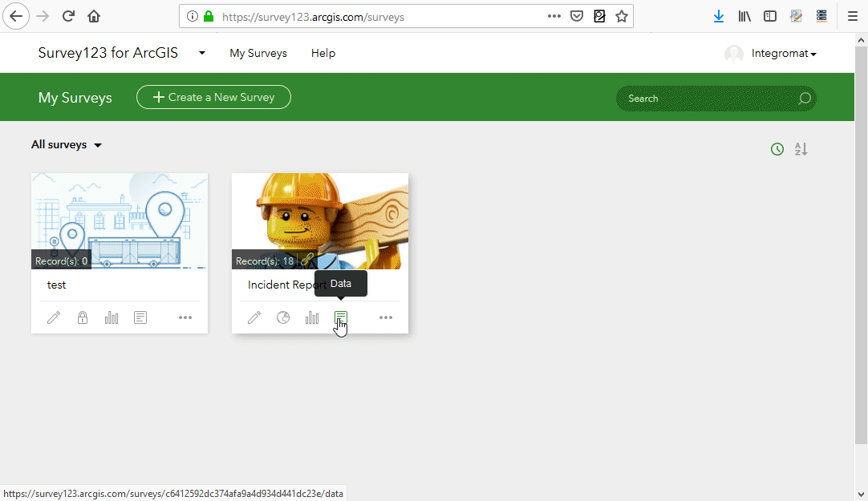Open the Library icon in the toolbar

tap(744, 17)
